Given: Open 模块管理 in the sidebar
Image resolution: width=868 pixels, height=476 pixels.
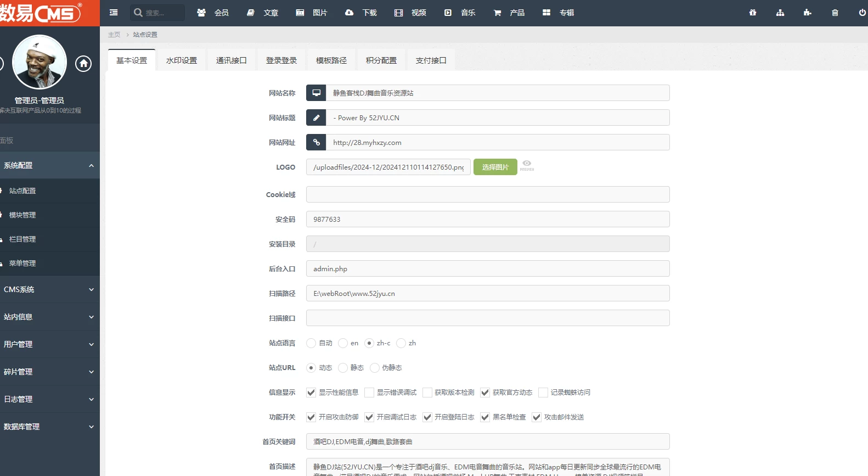Looking at the screenshot, I should [22, 215].
